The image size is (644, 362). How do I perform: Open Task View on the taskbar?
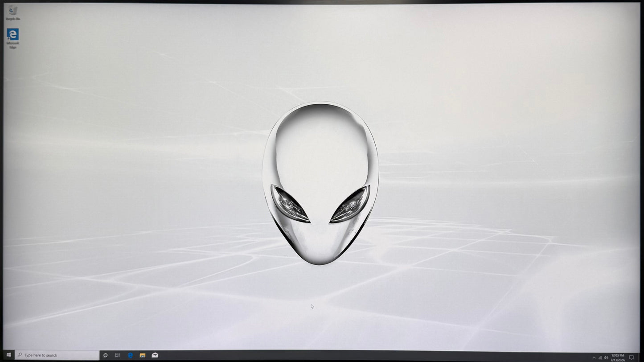point(117,355)
